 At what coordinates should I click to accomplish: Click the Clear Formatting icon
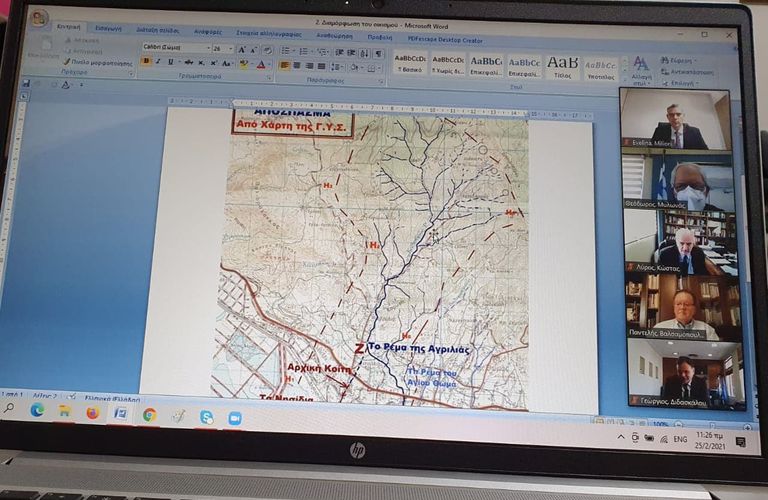point(267,51)
